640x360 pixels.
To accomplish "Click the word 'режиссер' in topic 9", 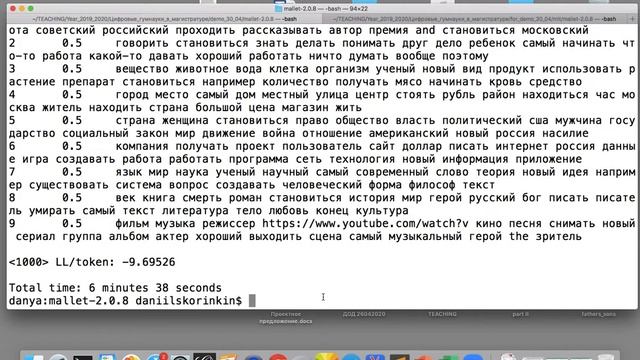I will coord(229,224).
